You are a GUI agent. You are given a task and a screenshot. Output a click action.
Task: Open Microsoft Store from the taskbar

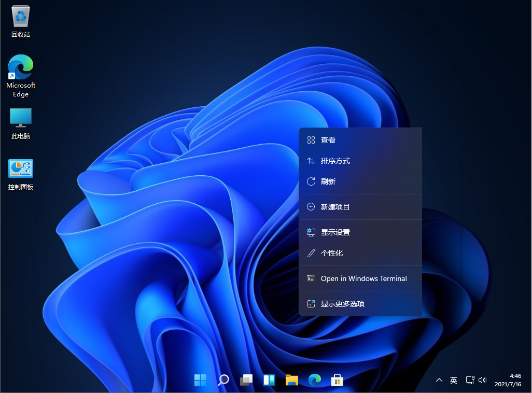pos(337,380)
